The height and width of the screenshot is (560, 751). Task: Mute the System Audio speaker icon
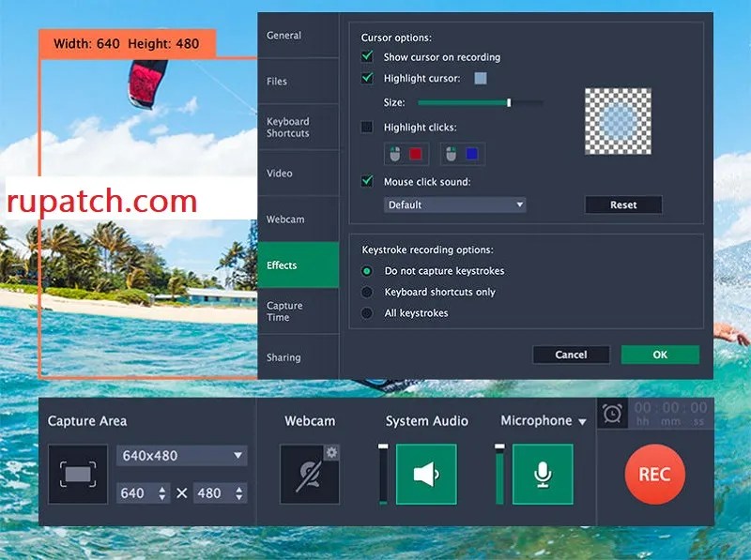(x=427, y=475)
